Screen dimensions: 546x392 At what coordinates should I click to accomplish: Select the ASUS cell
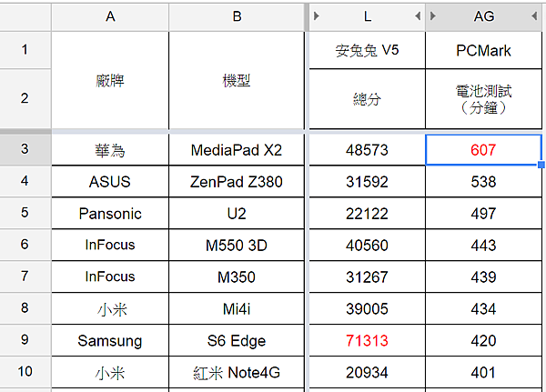[x=110, y=182]
